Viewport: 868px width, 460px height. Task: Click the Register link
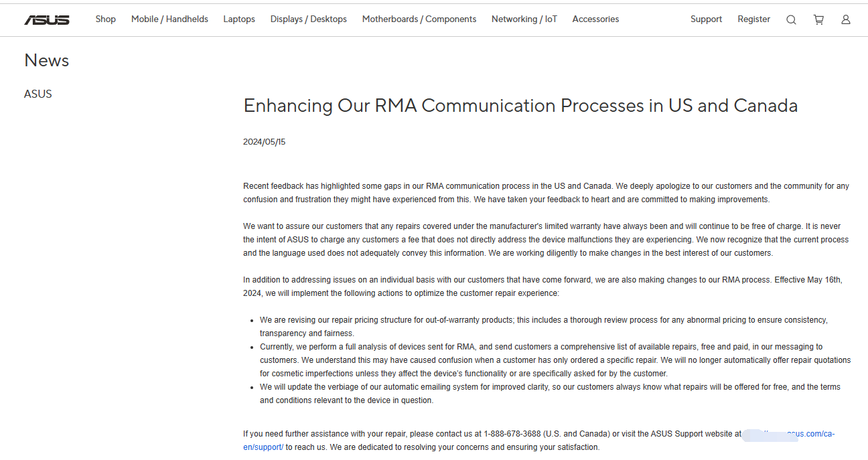click(x=753, y=19)
